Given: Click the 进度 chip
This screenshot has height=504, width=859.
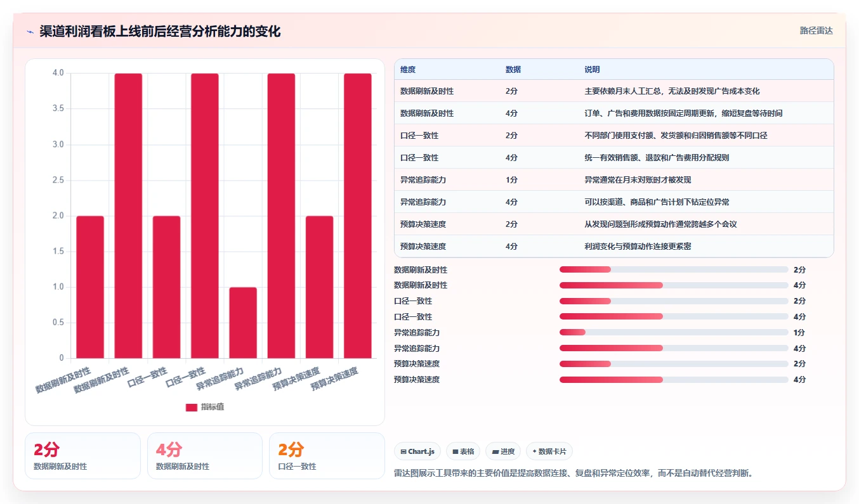Looking at the screenshot, I should tap(503, 451).
